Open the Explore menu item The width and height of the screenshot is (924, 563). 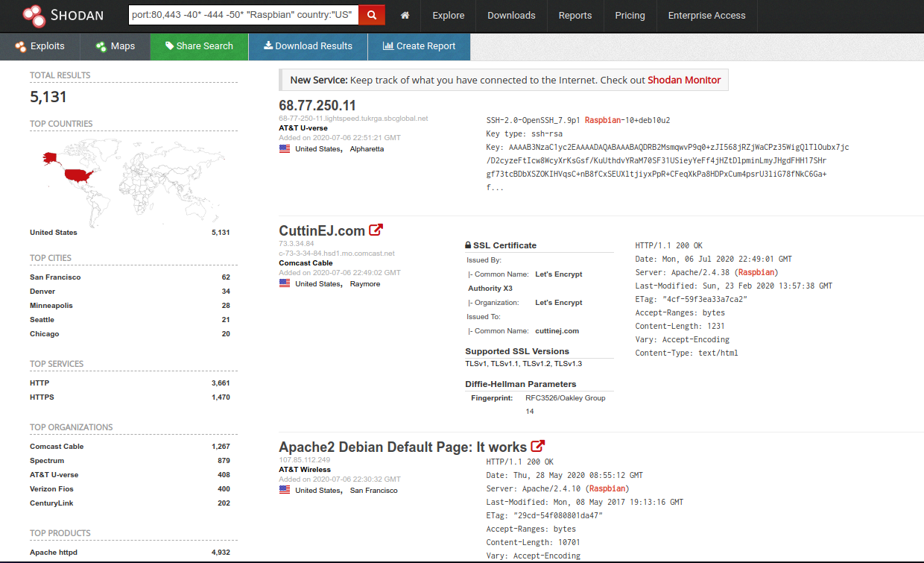448,15
